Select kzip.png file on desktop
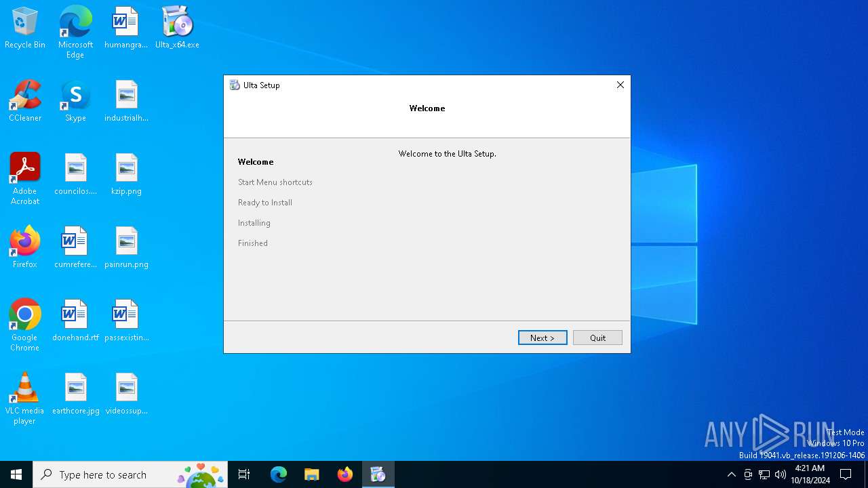868x488 pixels. tap(126, 175)
